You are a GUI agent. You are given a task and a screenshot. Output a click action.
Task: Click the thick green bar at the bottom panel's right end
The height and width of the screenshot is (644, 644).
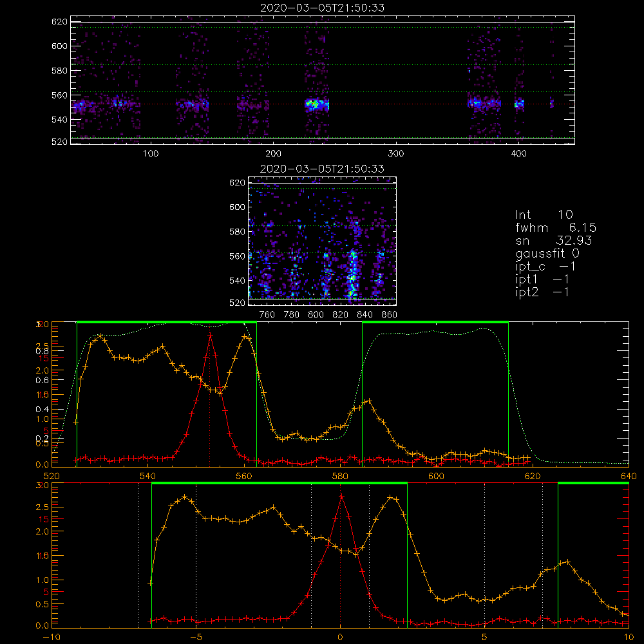pos(594,483)
